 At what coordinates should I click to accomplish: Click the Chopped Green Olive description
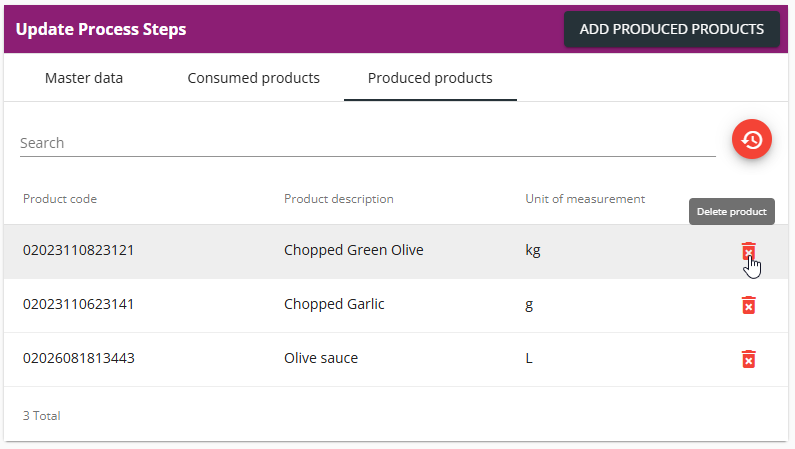[353, 250]
